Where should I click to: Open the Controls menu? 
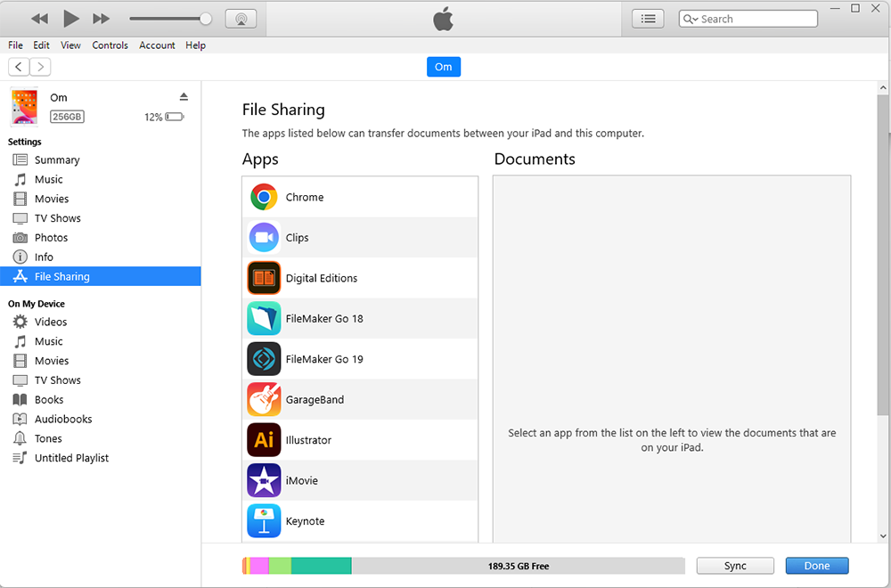[110, 45]
